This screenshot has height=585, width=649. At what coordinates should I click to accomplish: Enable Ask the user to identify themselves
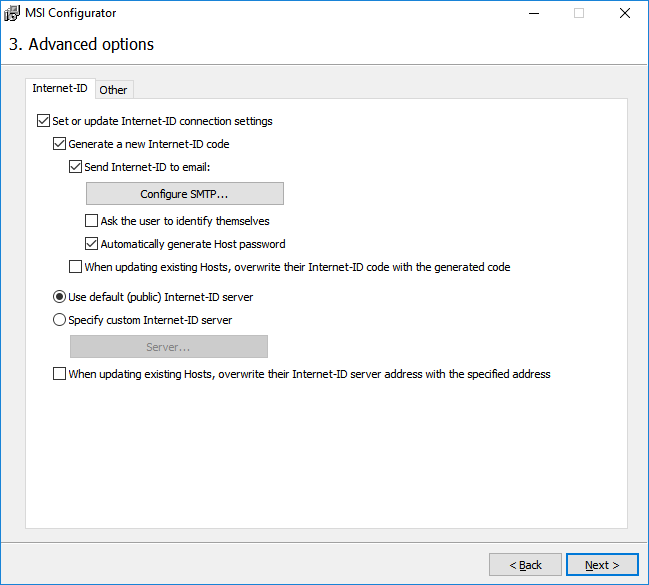pos(92,221)
